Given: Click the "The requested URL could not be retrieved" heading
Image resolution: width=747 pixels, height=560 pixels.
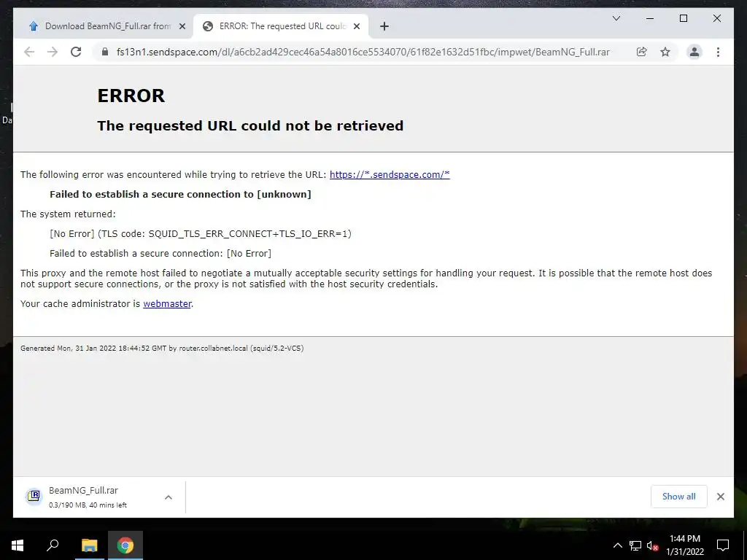Looking at the screenshot, I should pos(250,125).
